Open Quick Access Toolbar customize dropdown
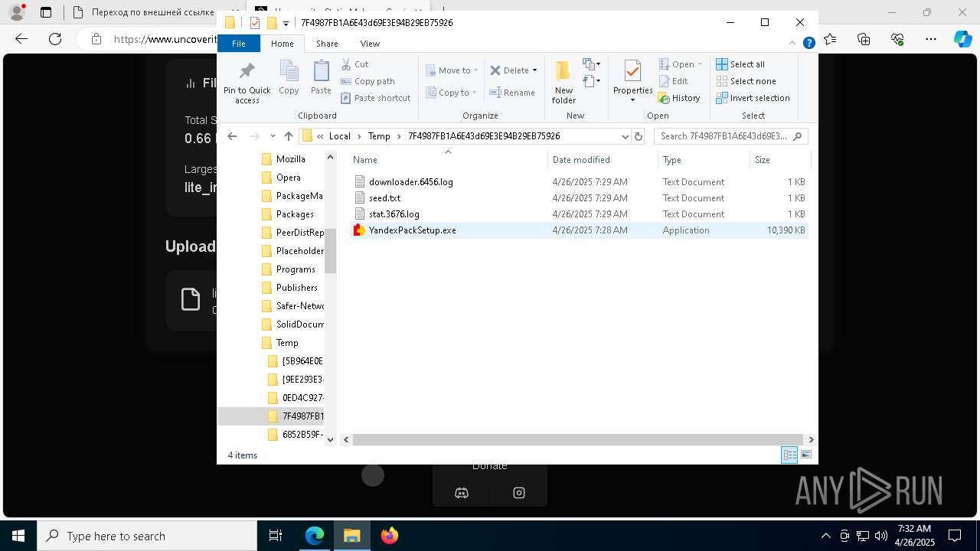The width and height of the screenshot is (980, 551). (x=286, y=23)
